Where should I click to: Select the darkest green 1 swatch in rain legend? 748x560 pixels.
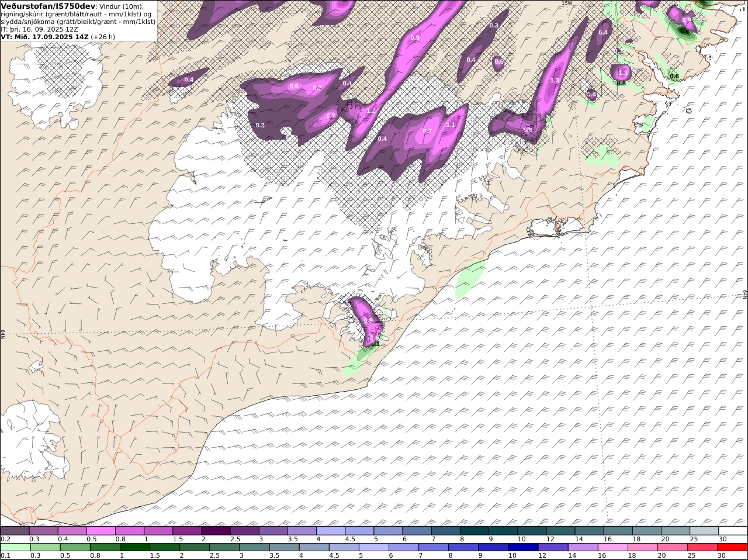135,548
